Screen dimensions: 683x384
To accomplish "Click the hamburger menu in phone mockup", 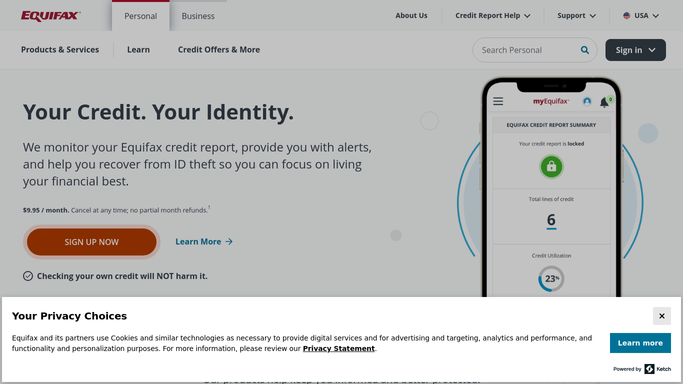I will click(498, 101).
